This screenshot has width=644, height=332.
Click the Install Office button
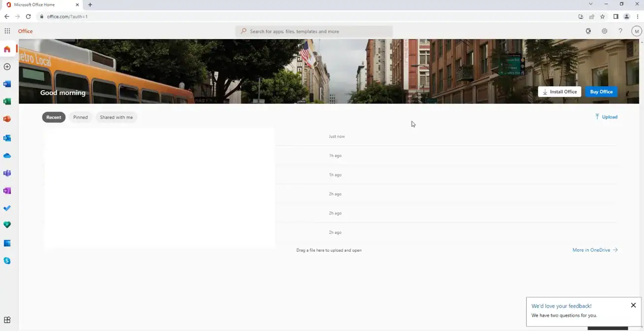(559, 92)
